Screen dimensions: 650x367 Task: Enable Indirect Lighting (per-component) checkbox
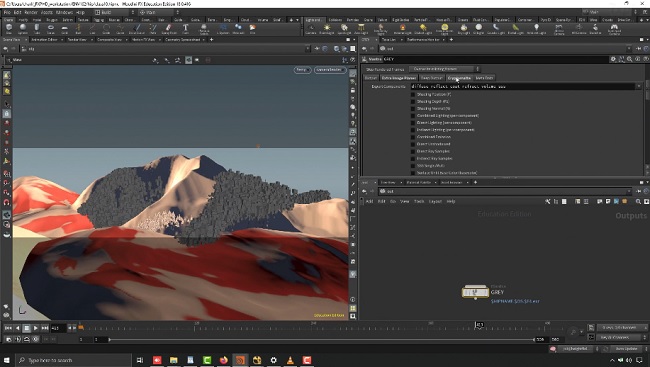pyautogui.click(x=413, y=130)
